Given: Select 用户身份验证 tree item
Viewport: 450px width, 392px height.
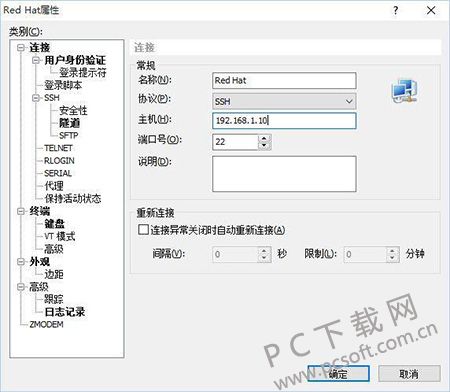Looking at the screenshot, I should (75, 60).
